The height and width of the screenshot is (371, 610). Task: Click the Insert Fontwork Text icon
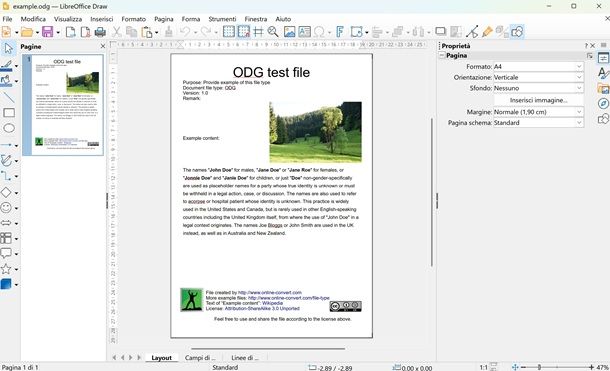340,32
